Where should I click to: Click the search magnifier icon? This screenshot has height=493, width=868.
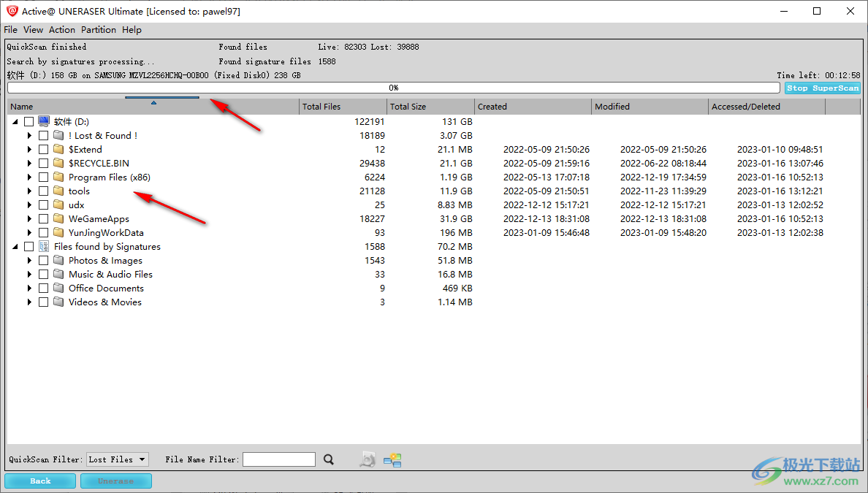click(329, 460)
